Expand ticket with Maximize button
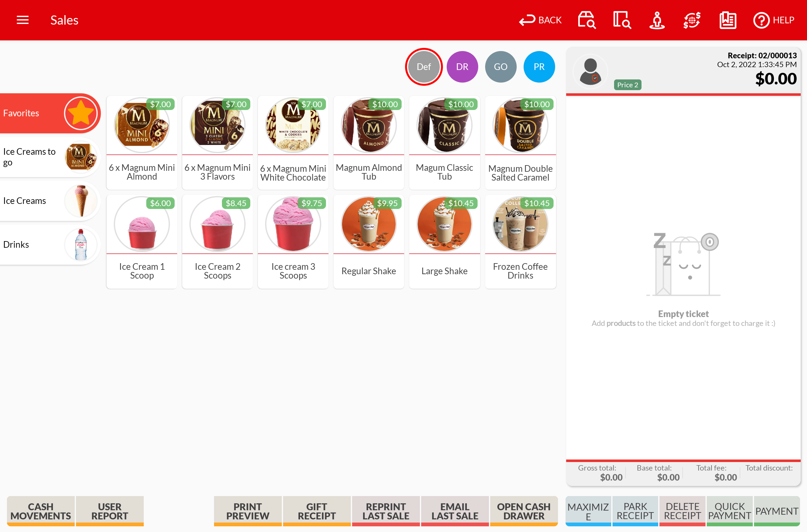The width and height of the screenshot is (807, 532). [588, 511]
